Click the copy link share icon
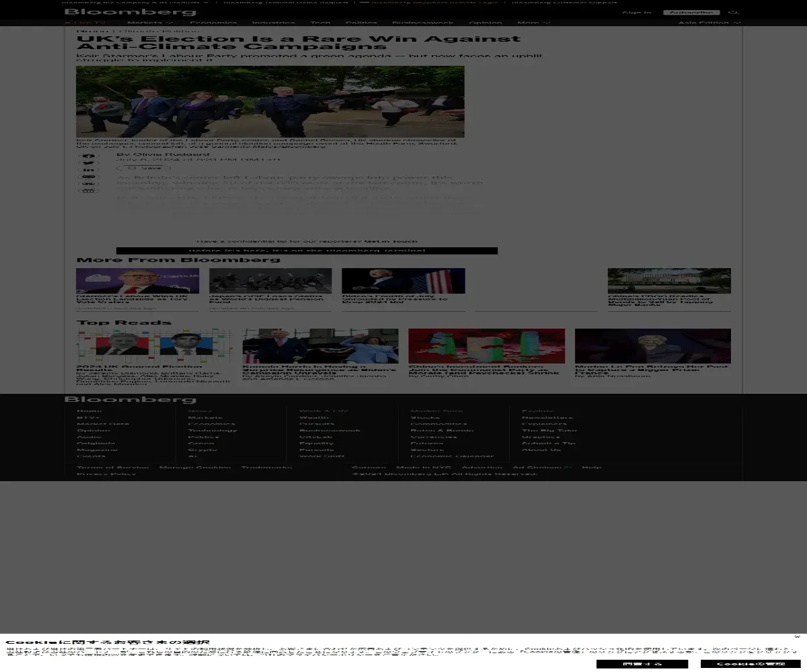This screenshot has height=672, width=807. click(89, 183)
